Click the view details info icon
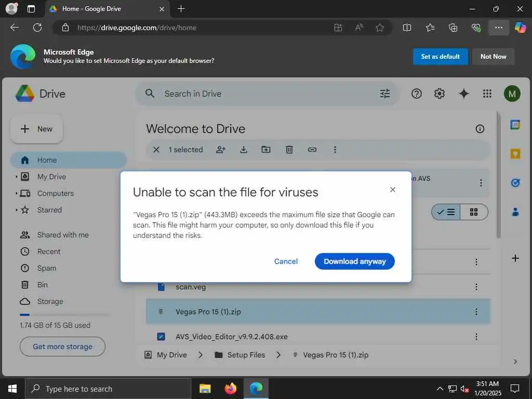The width and height of the screenshot is (532, 399). coord(480,129)
